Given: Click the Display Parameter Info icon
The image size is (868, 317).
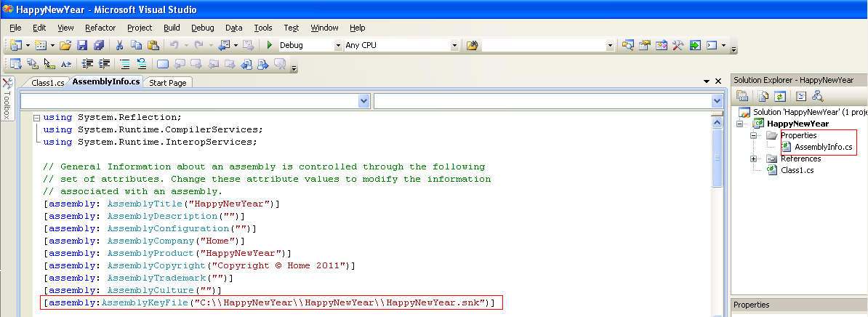Looking at the screenshot, I should 33,64.
